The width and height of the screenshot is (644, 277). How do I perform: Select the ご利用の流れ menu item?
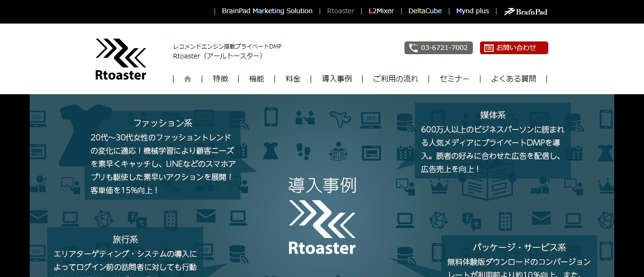coord(396,79)
